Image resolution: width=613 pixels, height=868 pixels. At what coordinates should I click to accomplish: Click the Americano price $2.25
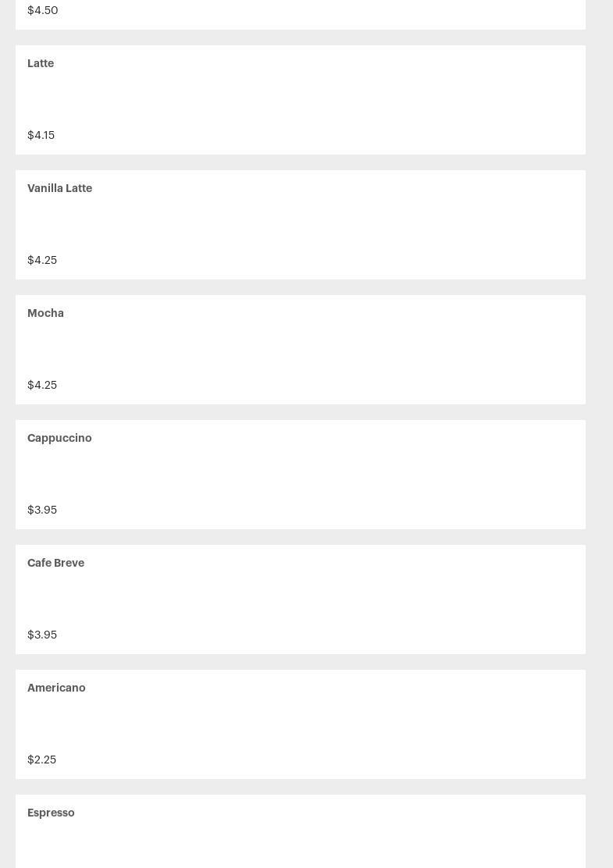point(41,759)
